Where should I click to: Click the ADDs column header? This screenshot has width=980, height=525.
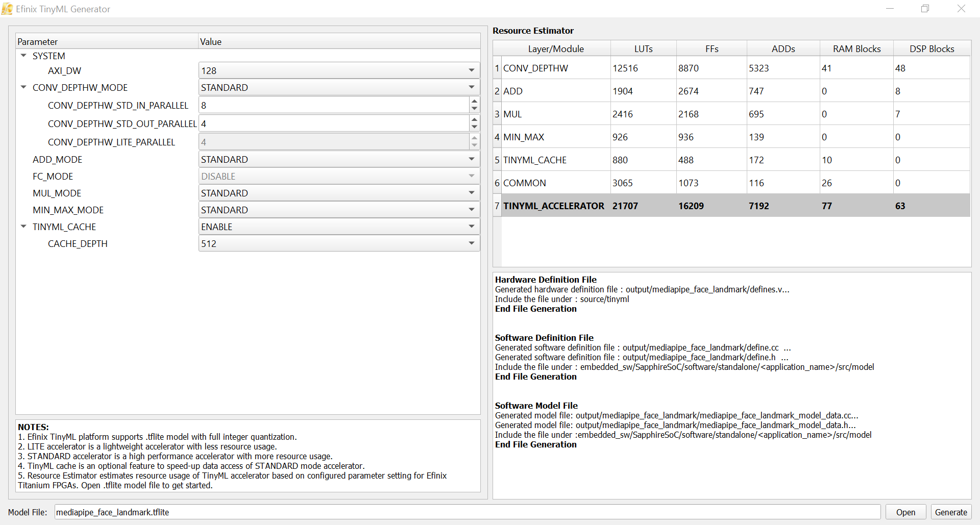coord(783,48)
